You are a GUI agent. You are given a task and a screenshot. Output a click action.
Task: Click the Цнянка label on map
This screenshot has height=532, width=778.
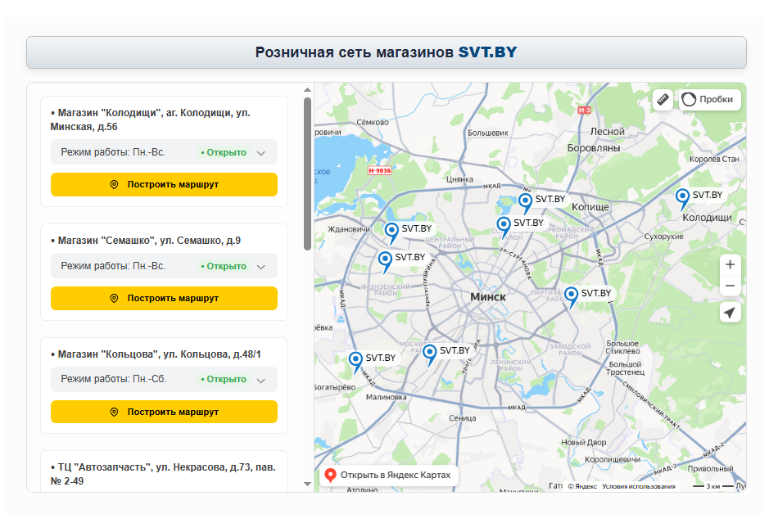460,179
